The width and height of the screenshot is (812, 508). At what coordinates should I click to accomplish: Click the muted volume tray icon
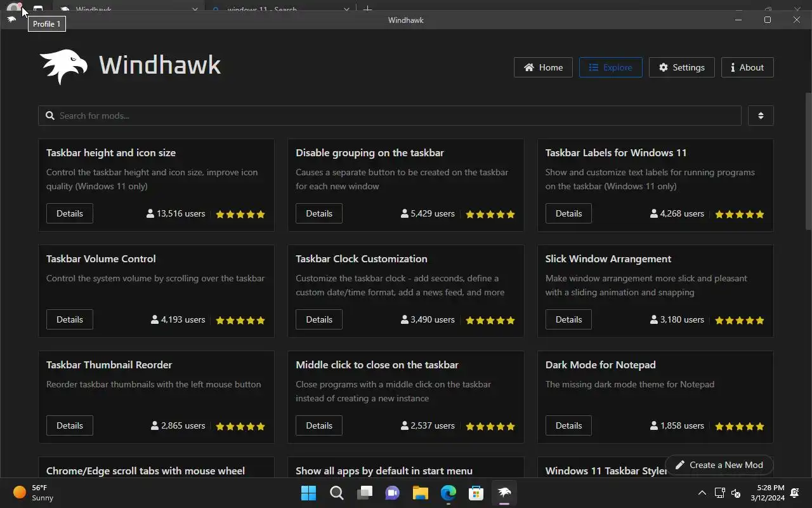736,493
